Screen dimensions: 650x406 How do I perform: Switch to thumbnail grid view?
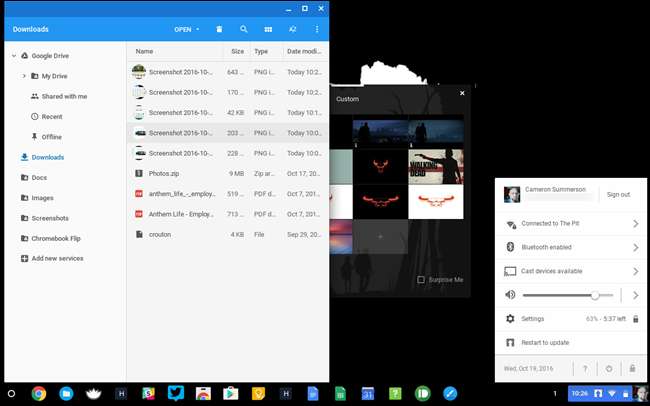(x=268, y=29)
